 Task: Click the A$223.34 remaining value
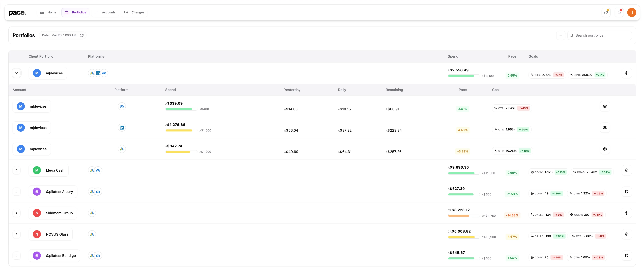[394, 130]
